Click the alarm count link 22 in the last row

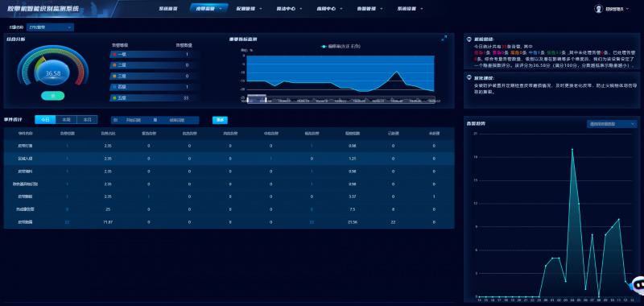67,222
